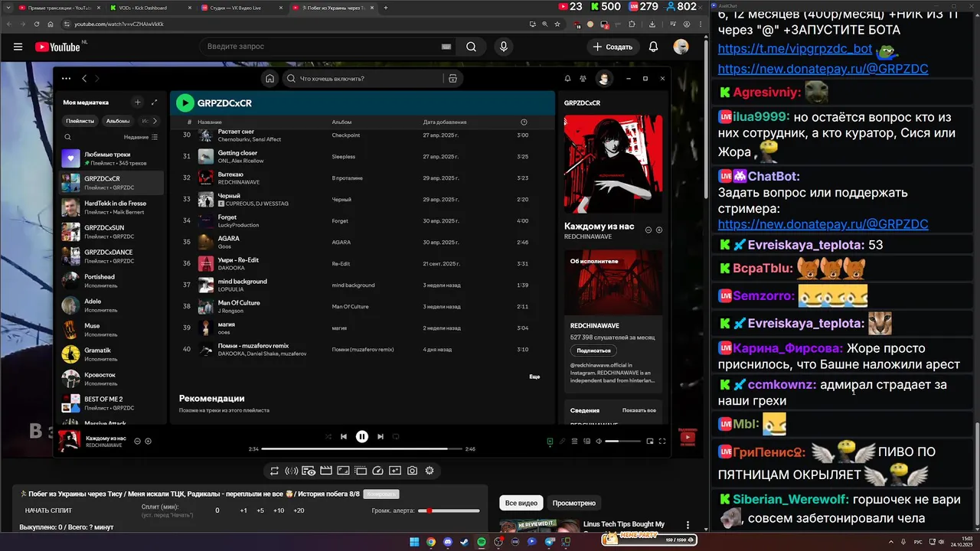Open Spotify mini player

650,441
